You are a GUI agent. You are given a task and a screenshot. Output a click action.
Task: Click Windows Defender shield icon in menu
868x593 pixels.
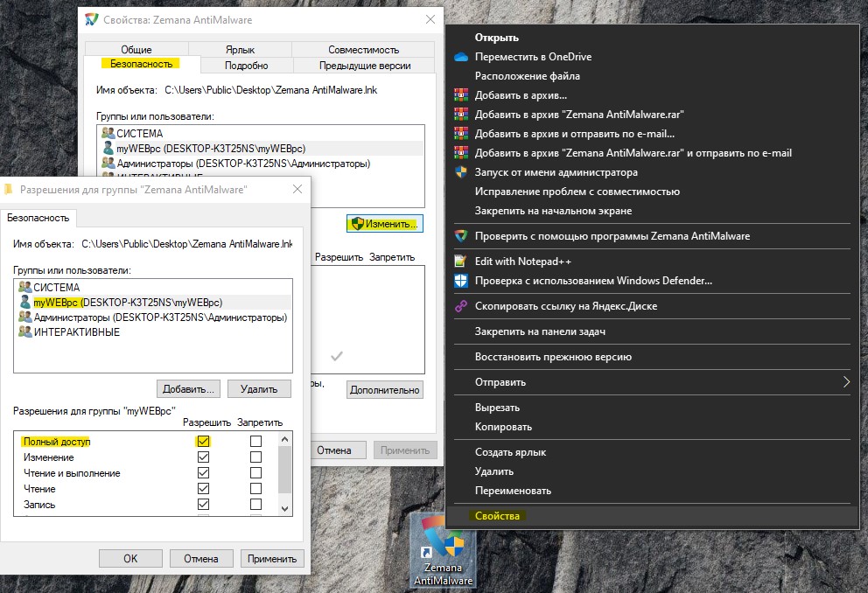point(461,281)
